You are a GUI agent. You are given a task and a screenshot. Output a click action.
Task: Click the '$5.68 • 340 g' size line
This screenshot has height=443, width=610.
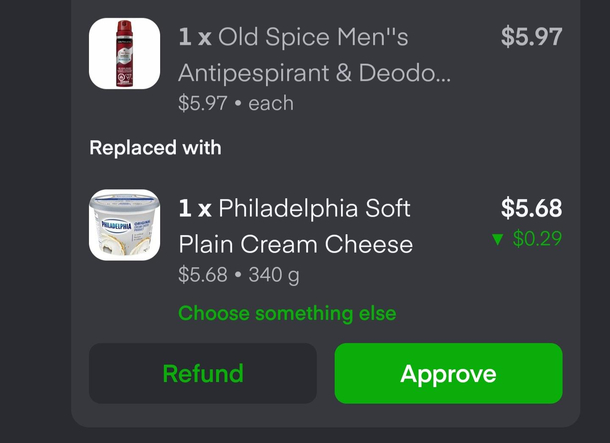239,275
